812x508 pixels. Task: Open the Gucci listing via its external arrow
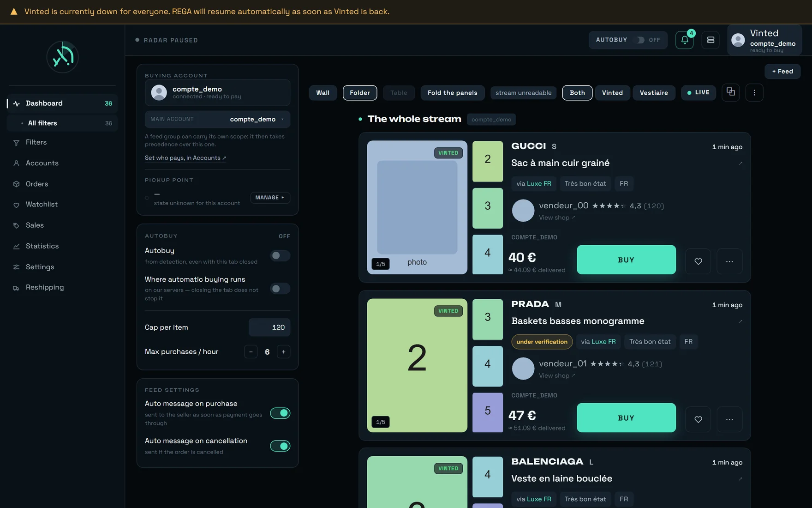pyautogui.click(x=740, y=163)
